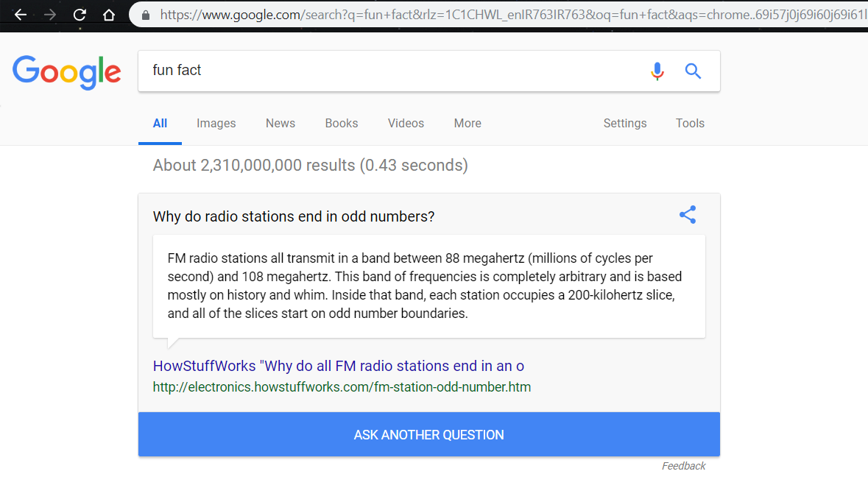This screenshot has height=488, width=868.
Task: Go back with the browser back arrow
Action: coord(21,15)
